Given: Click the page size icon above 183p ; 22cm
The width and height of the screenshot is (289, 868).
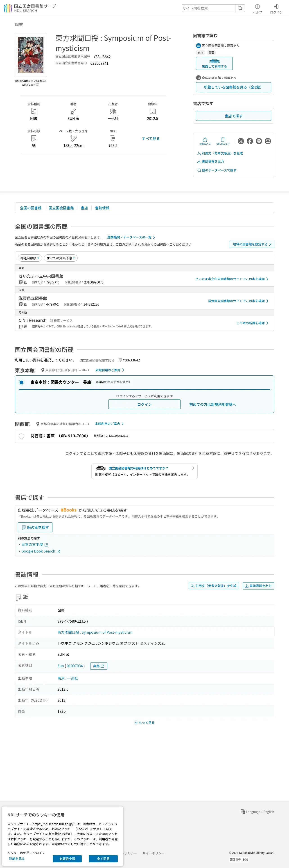Looking at the screenshot, I should click(73, 138).
